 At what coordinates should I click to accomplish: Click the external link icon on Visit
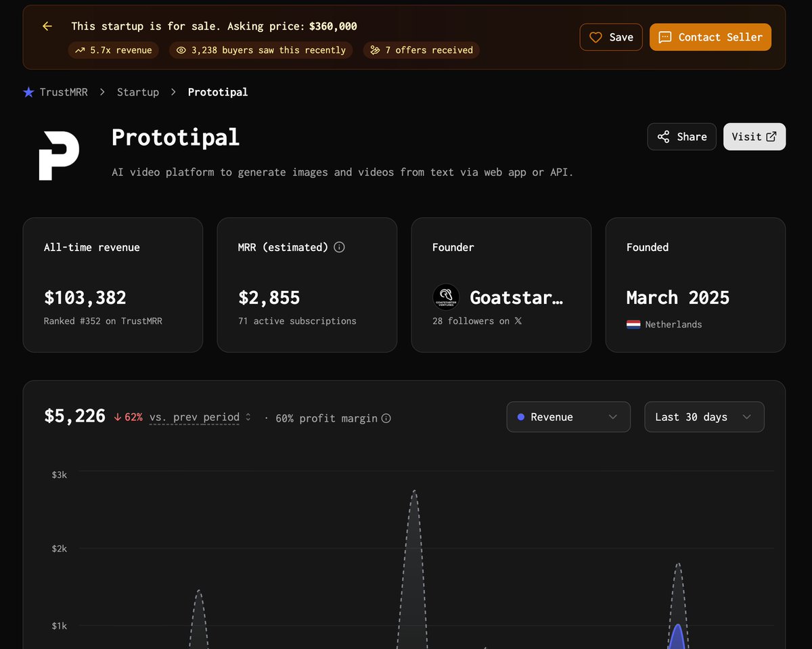point(771,137)
